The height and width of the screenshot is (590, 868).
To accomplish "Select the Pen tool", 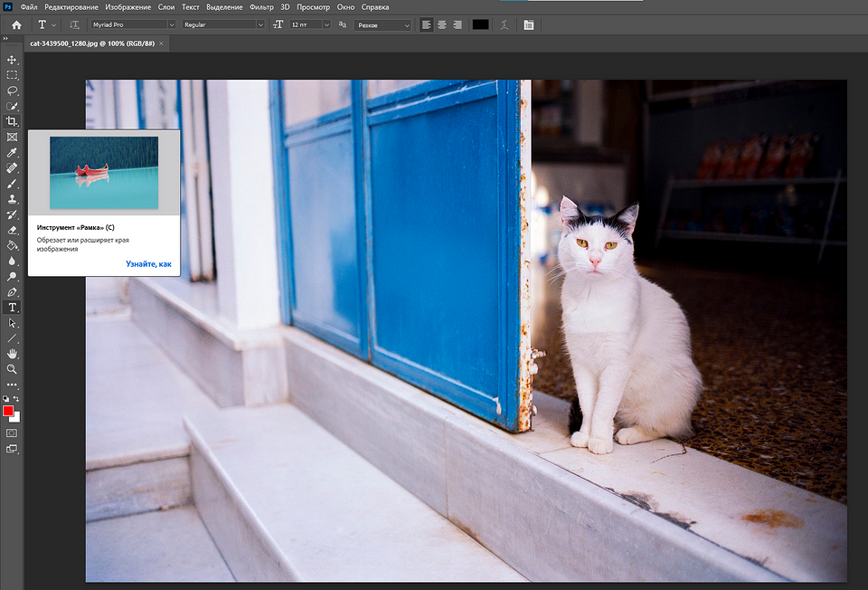I will tap(13, 292).
